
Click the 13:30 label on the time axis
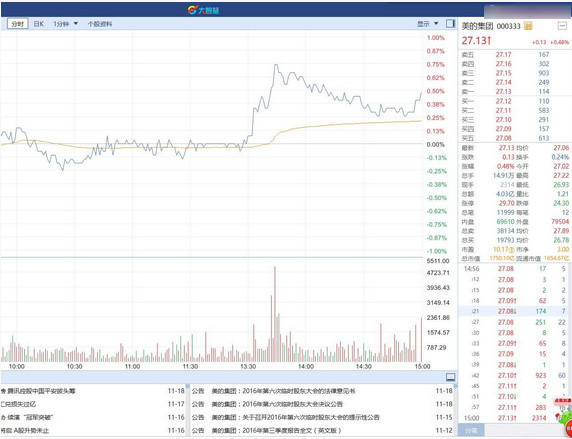pyautogui.click(x=248, y=366)
